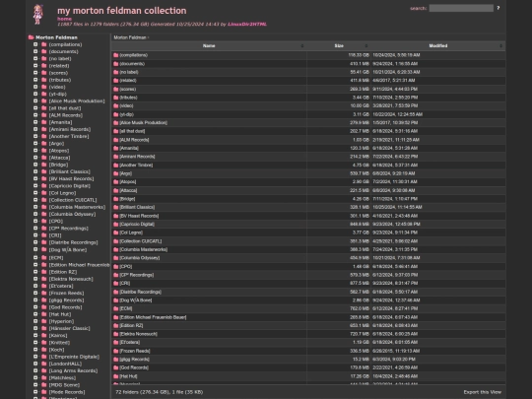Expand the (video) tree node
This screenshot has height=399, width=532.
(x=35, y=87)
